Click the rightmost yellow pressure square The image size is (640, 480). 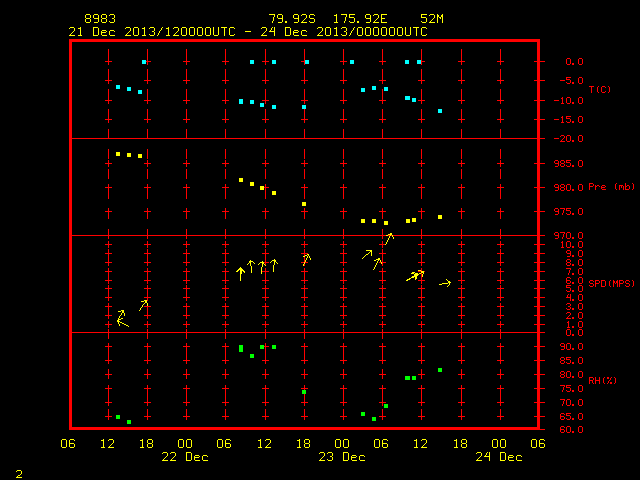tap(440, 217)
